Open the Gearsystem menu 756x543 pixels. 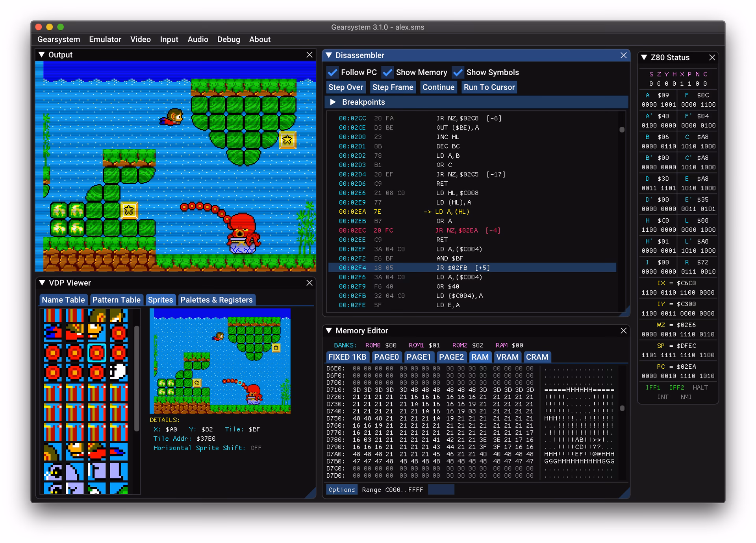(59, 39)
